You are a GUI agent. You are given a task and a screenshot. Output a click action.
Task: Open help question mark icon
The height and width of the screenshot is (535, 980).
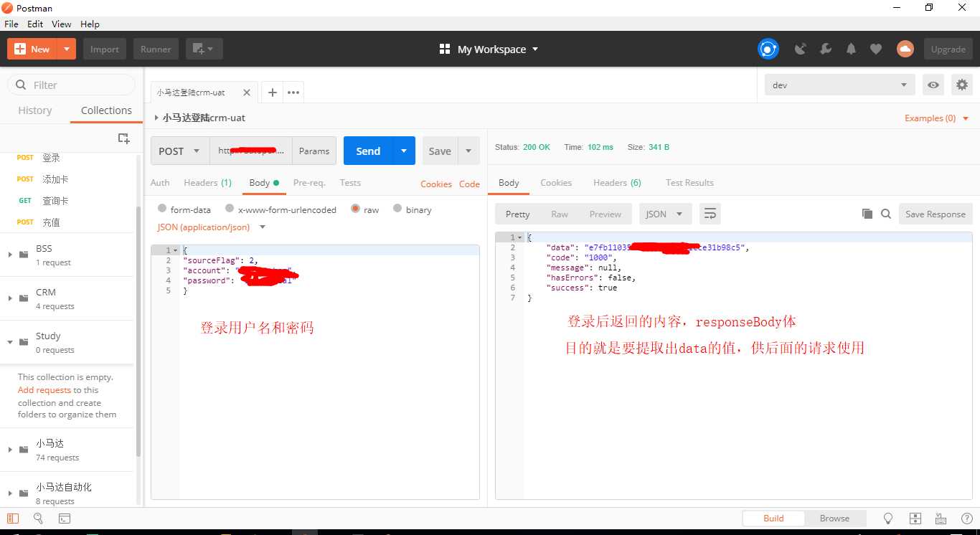pyautogui.click(x=966, y=518)
